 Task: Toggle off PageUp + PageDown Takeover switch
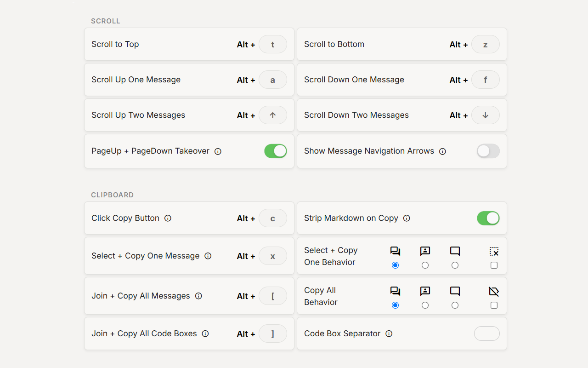coord(276,151)
